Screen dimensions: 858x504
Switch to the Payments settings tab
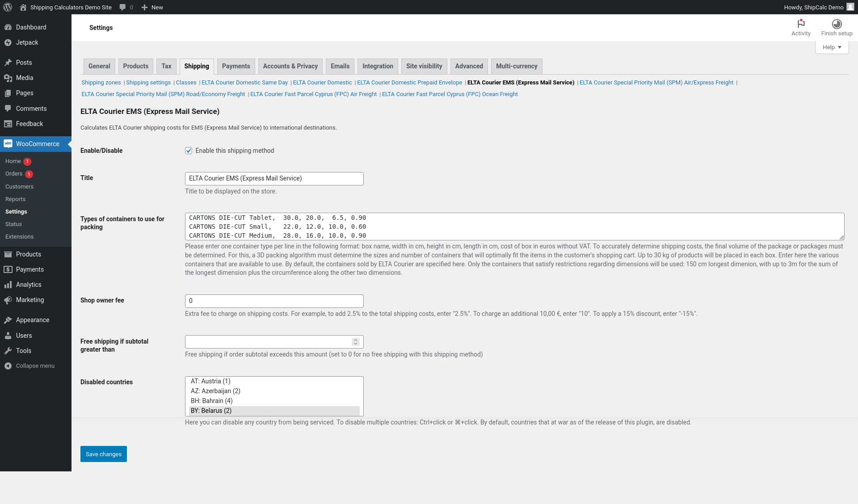(x=236, y=66)
